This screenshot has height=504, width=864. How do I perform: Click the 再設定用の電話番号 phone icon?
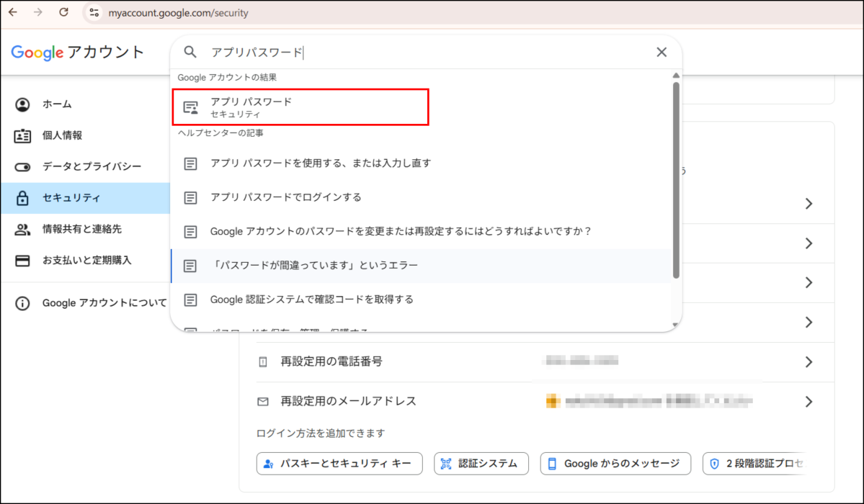(263, 362)
